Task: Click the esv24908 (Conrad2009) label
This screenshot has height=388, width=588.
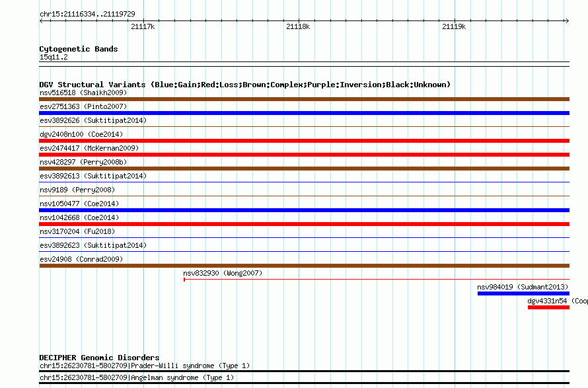Action: (x=81, y=259)
